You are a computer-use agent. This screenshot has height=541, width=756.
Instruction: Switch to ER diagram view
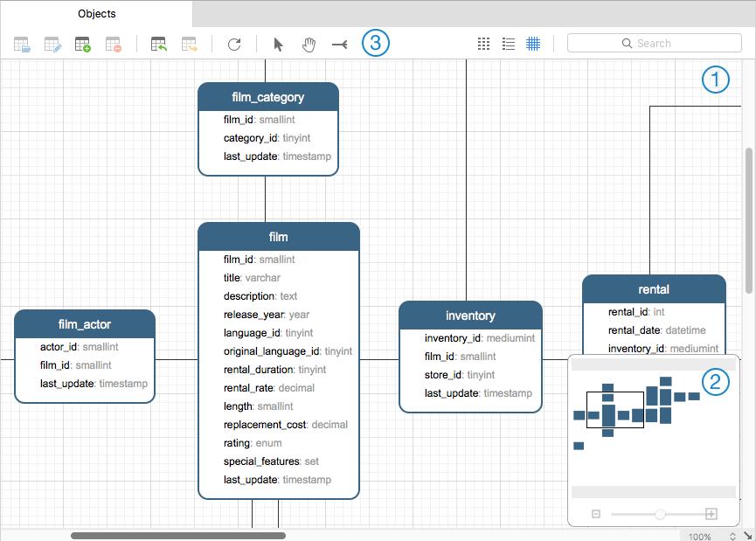533,44
